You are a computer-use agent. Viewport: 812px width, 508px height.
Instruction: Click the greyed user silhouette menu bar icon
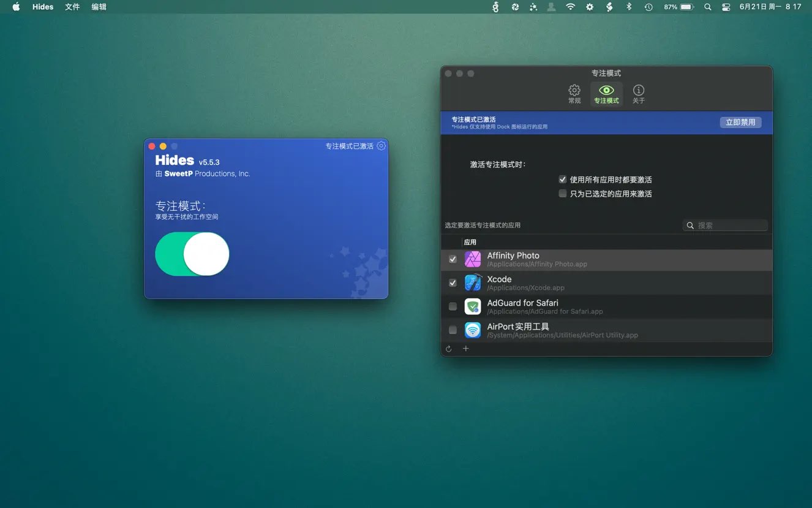pos(552,7)
